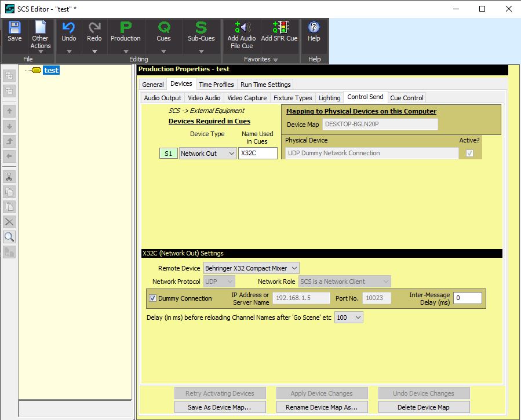
Task: Switch to the Run Time Settings tab
Action: click(265, 85)
